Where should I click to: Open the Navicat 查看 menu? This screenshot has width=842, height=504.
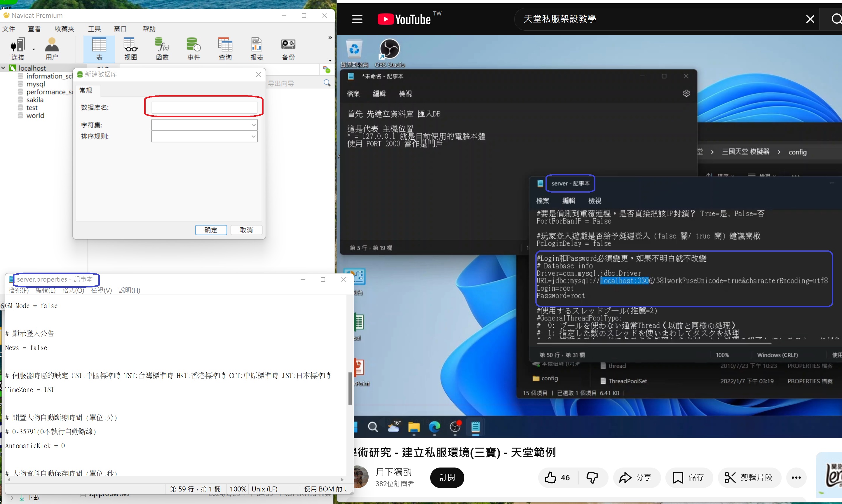(x=34, y=29)
